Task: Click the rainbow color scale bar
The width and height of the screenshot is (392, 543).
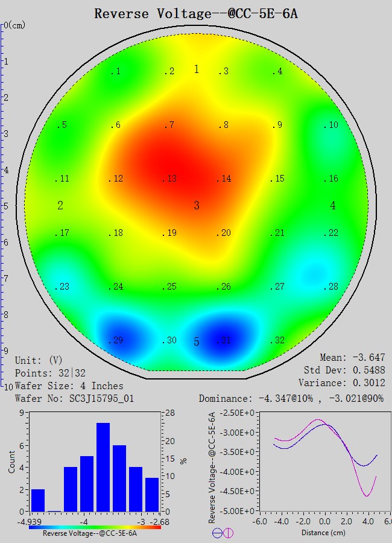Action: coord(95,527)
